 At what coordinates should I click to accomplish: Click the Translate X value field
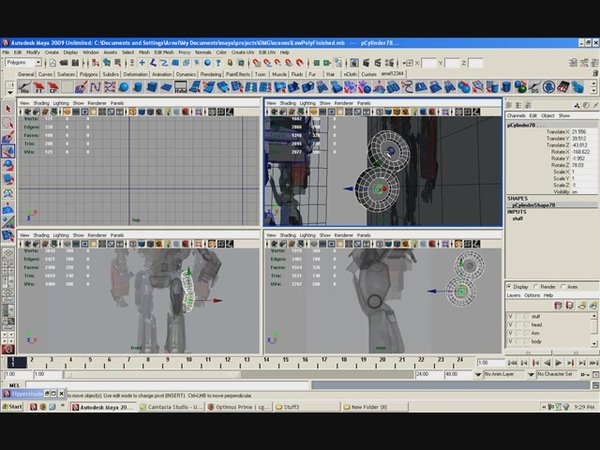point(580,131)
